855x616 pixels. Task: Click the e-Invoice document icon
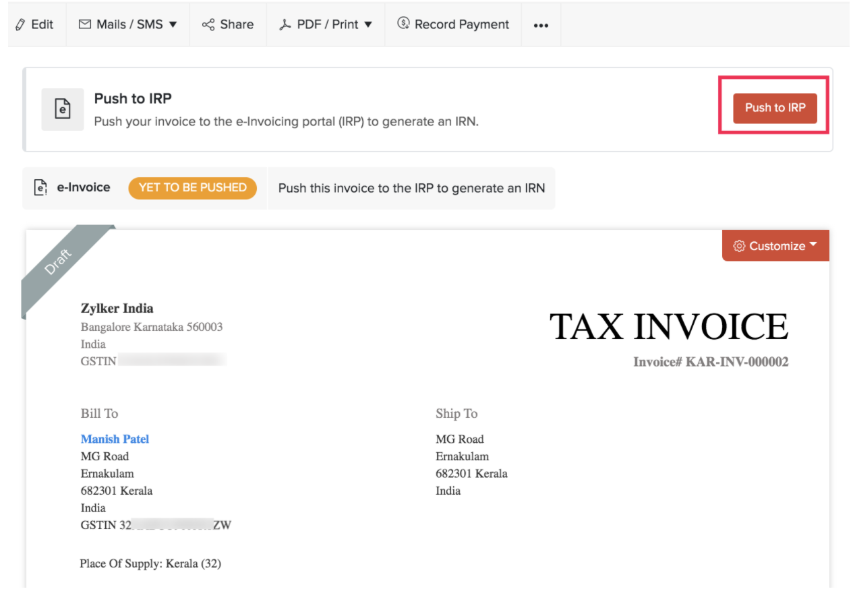click(x=39, y=187)
